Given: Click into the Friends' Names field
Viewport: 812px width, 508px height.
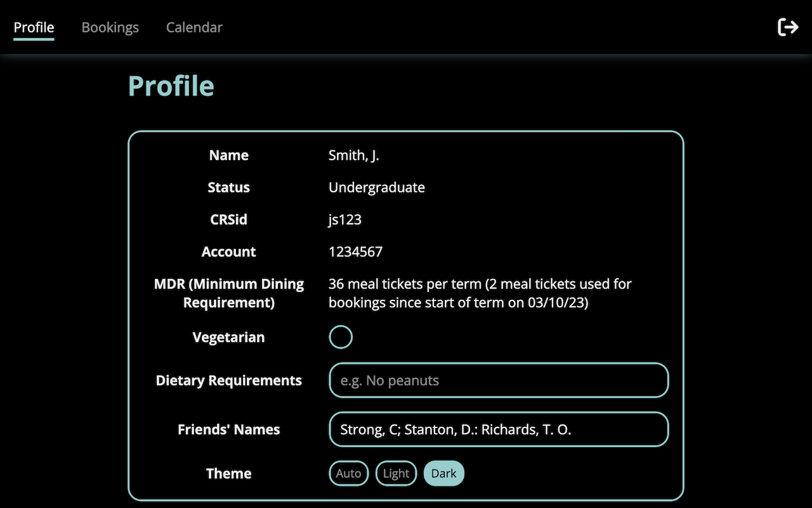Looking at the screenshot, I should point(499,429).
